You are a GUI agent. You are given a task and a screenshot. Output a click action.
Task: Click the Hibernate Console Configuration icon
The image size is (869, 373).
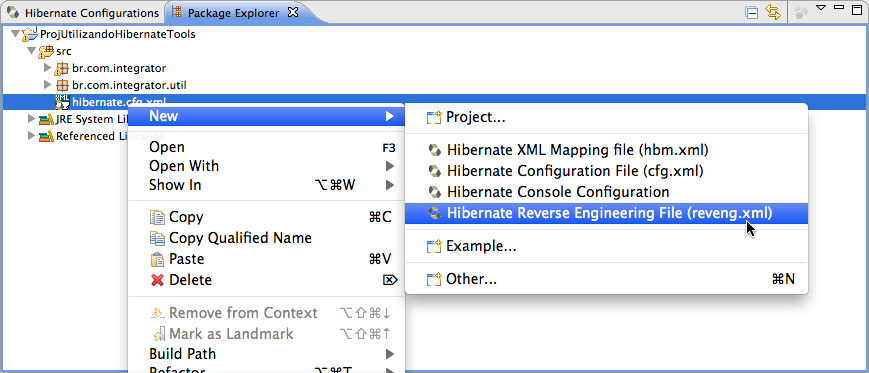[x=435, y=192]
